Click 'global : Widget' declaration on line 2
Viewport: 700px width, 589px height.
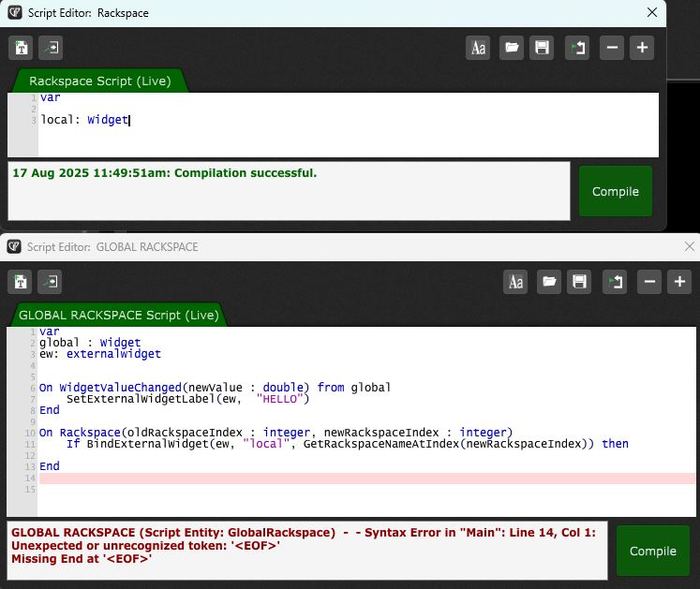pyautogui.click(x=90, y=343)
